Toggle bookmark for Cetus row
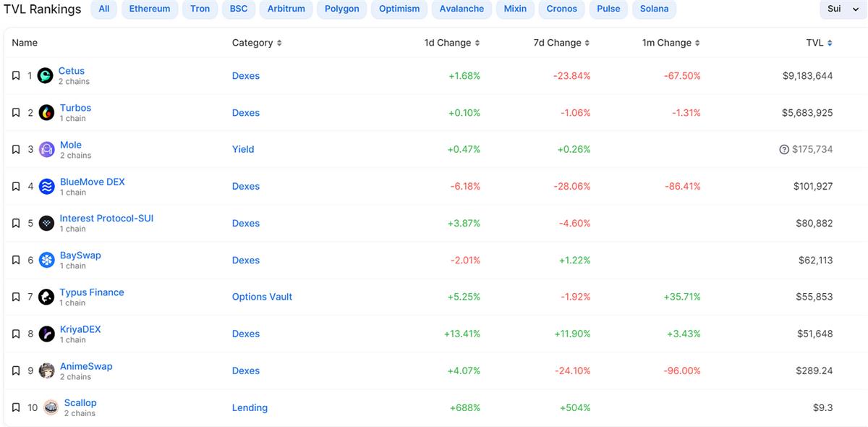This screenshot has height=427, width=868. click(x=16, y=75)
